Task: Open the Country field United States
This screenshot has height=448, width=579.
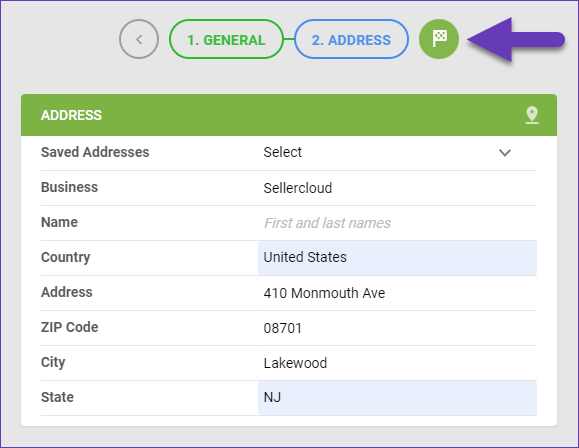Action: tap(397, 257)
